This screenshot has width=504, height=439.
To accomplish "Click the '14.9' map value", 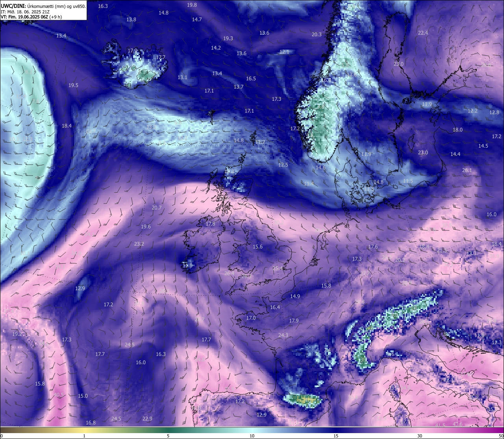I will 295,296.
